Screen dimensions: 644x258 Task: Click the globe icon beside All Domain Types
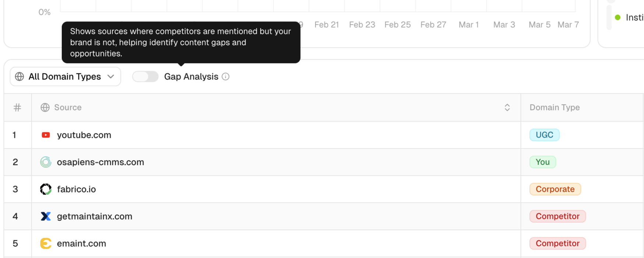[20, 77]
